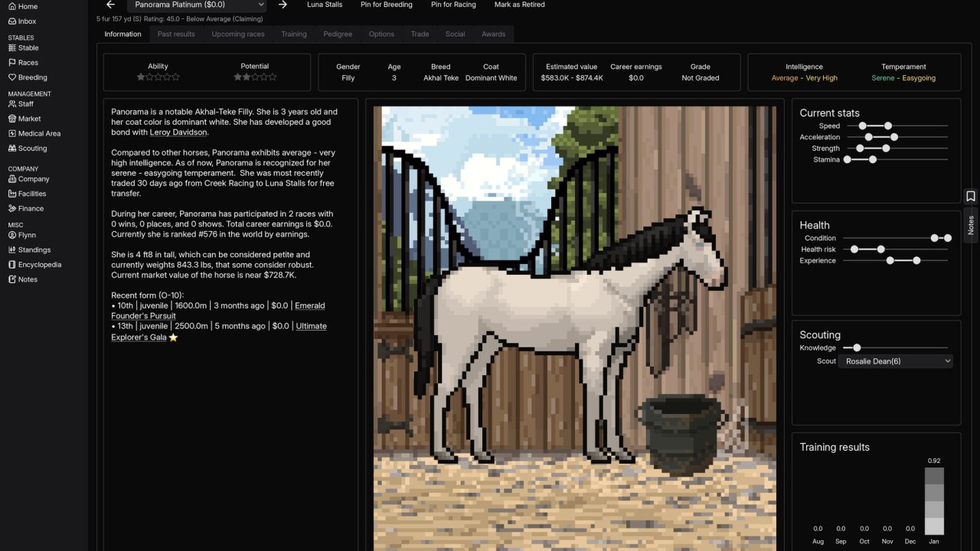Click the bookmark icon above Notes
This screenshot has width=980, height=551.
[x=971, y=197]
